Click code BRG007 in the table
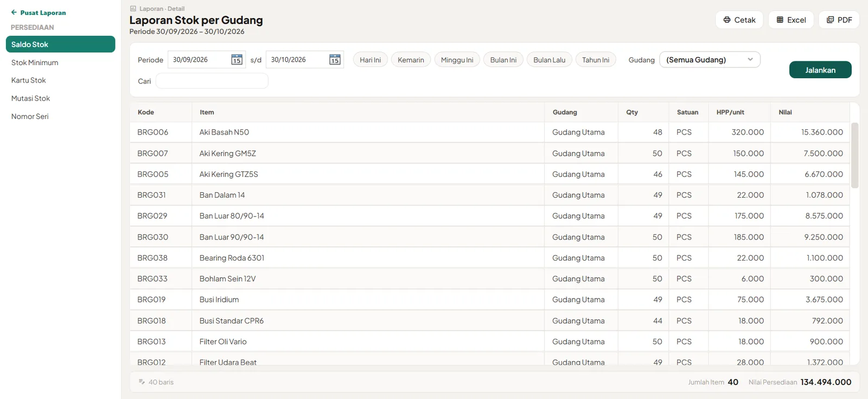 [x=152, y=154]
